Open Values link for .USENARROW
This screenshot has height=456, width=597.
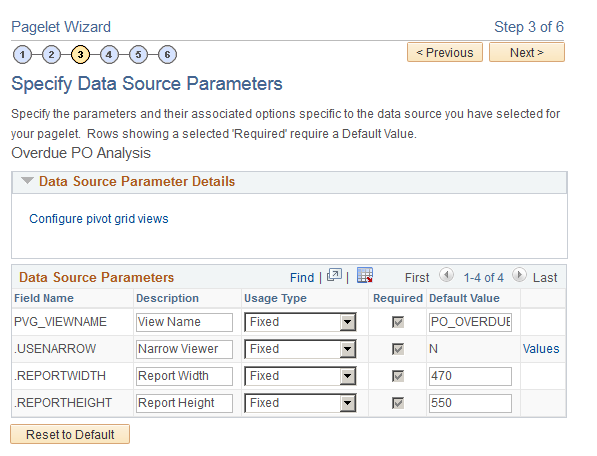[x=541, y=349]
